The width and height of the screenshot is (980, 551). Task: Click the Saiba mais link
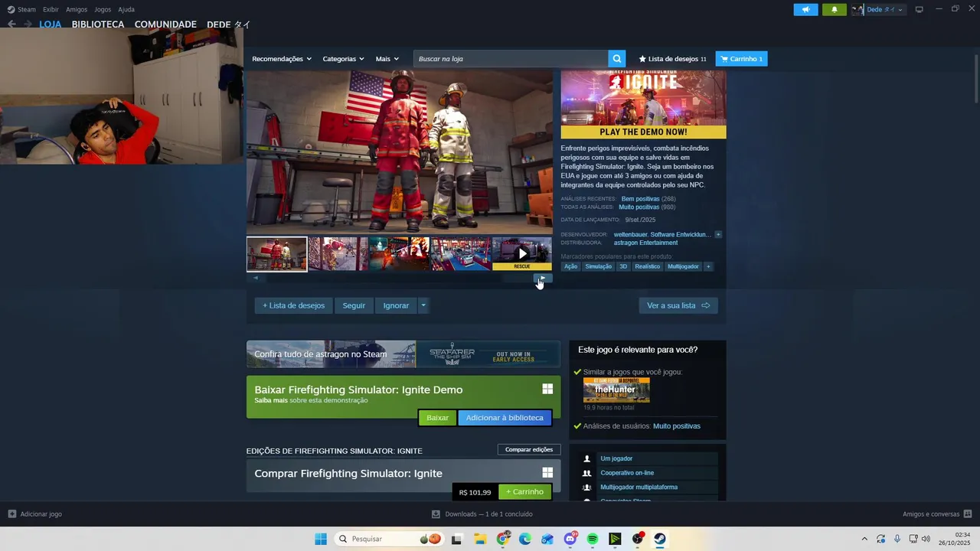271,400
